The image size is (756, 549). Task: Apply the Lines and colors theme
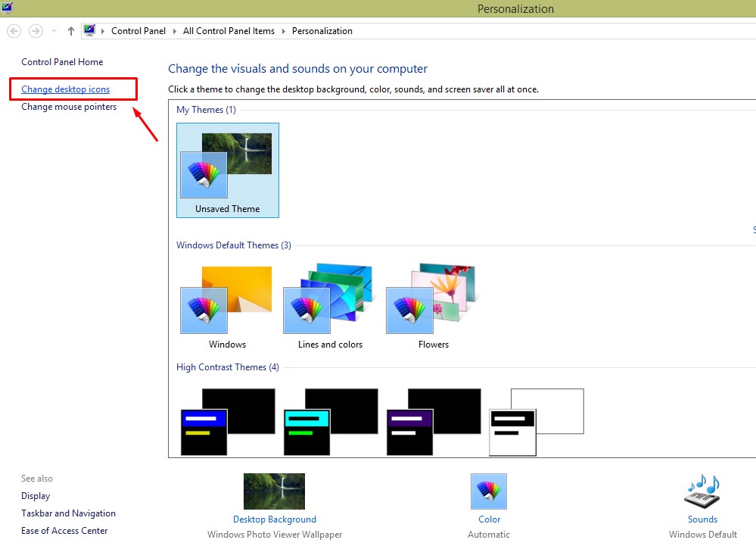click(x=330, y=307)
